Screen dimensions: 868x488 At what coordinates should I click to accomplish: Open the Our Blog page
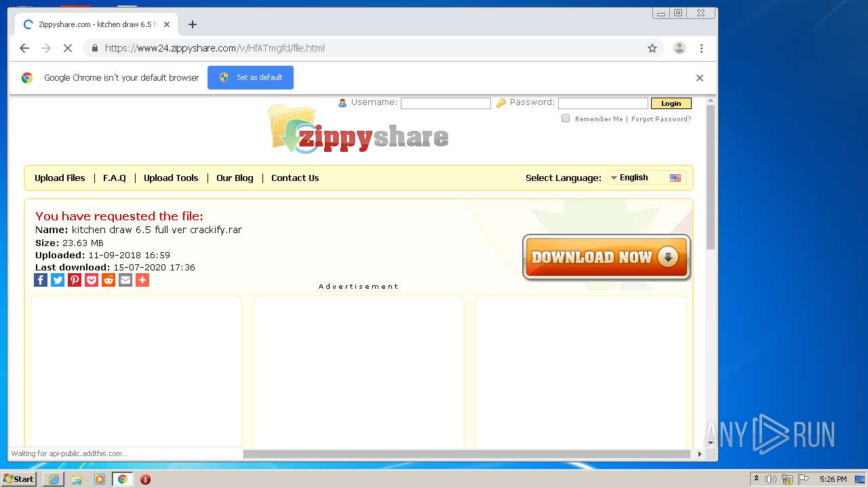click(x=235, y=178)
